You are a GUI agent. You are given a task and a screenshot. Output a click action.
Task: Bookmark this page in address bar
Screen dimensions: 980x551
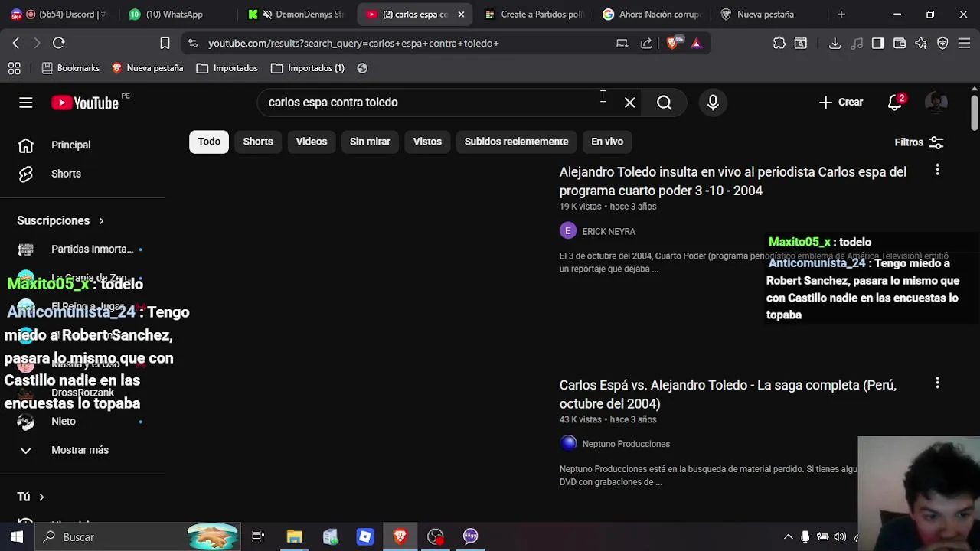(165, 43)
